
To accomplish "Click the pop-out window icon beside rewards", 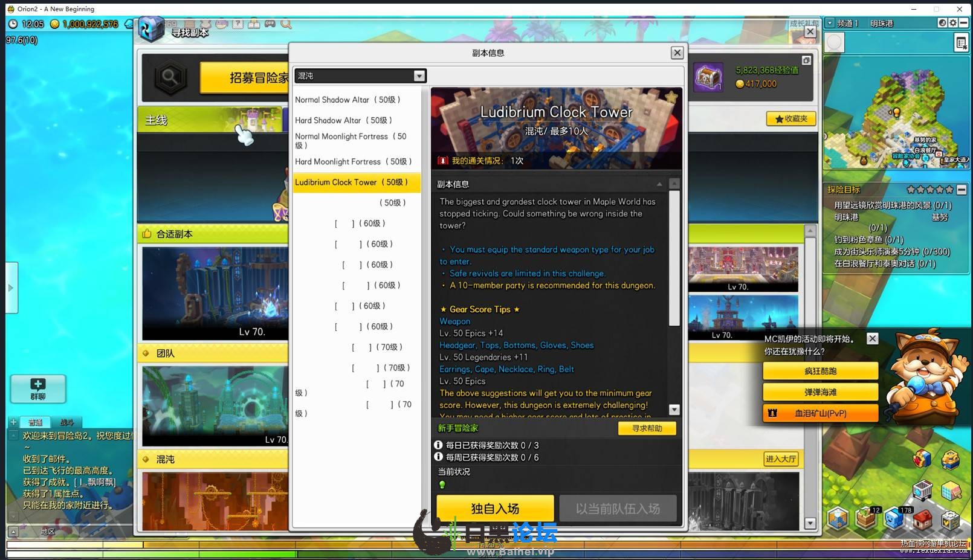I will (x=806, y=60).
